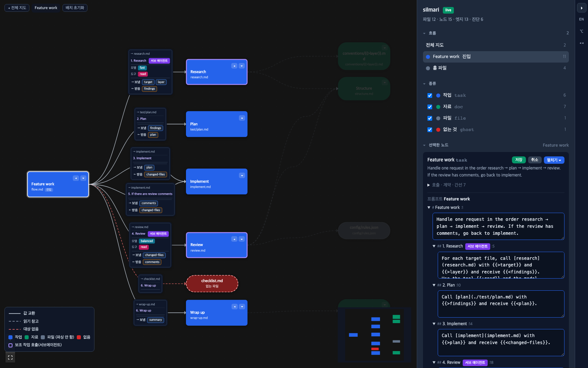This screenshot has width=588, height=368.
Task: Click the double left arrow icon in the side rail
Action: (581, 43)
